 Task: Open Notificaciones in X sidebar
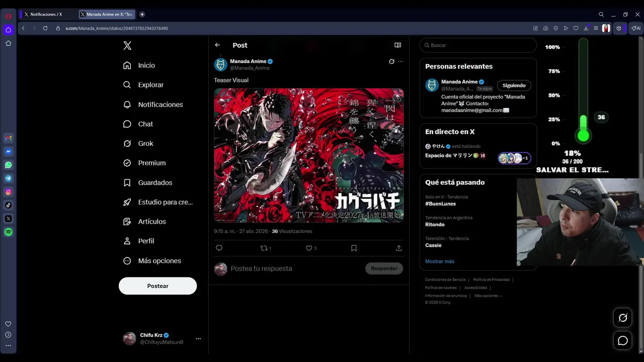click(x=153, y=105)
